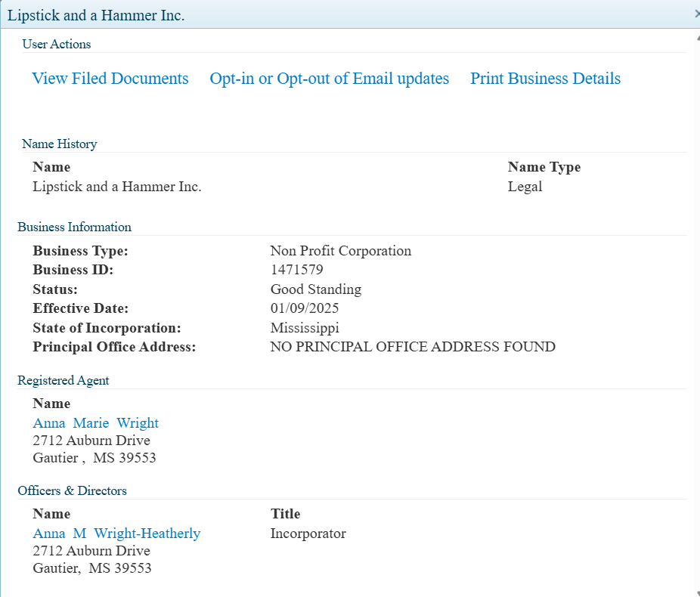This screenshot has width=700, height=597.
Task: Click the Name History section header
Action: click(x=60, y=144)
